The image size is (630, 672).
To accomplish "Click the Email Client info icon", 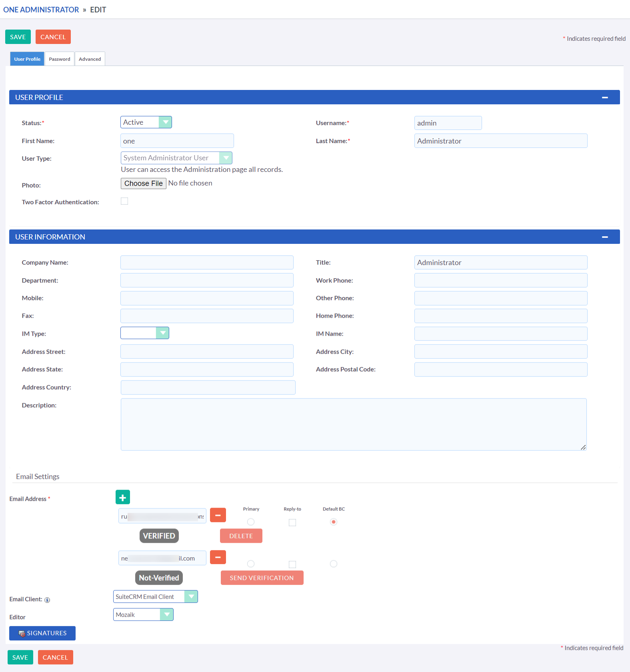I will point(47,600).
